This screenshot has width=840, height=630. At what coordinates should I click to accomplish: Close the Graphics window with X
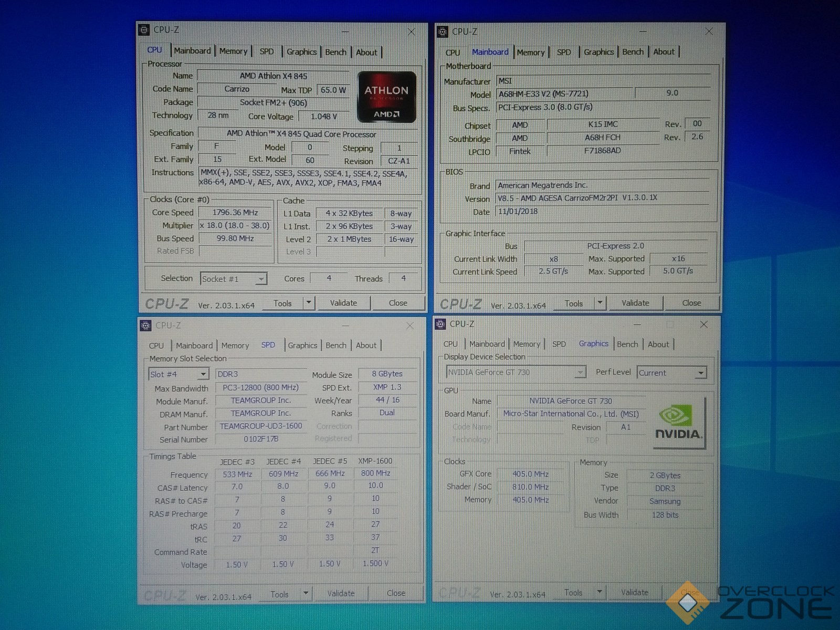[704, 324]
